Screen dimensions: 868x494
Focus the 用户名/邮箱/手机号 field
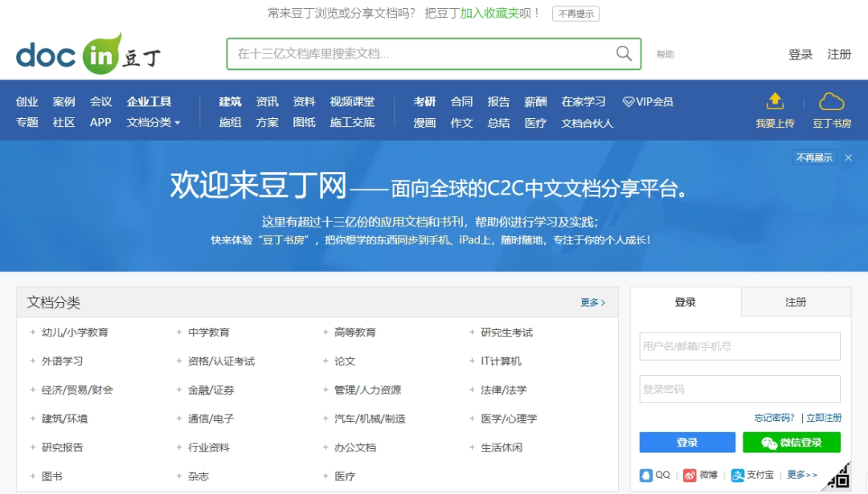point(739,346)
